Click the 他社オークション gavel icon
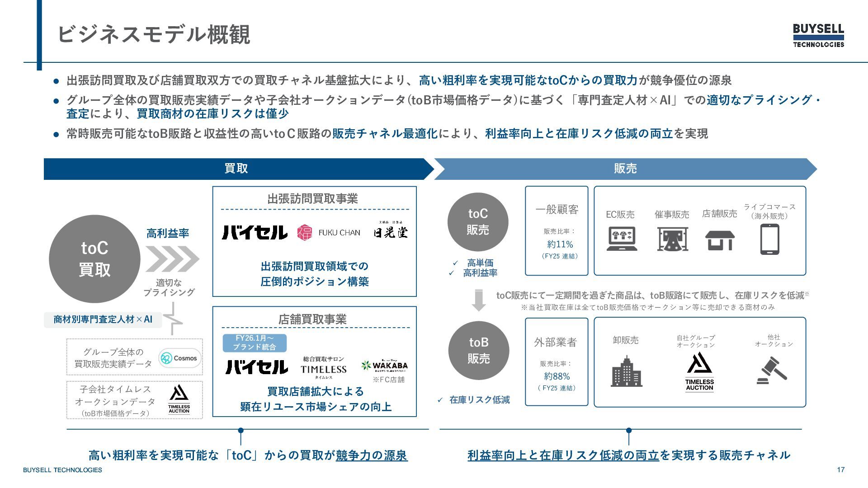This screenshot has width=868, height=488. [772, 371]
